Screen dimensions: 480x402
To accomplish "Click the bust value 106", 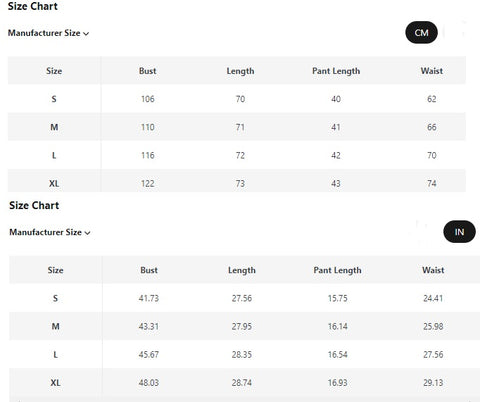I will (148, 99).
